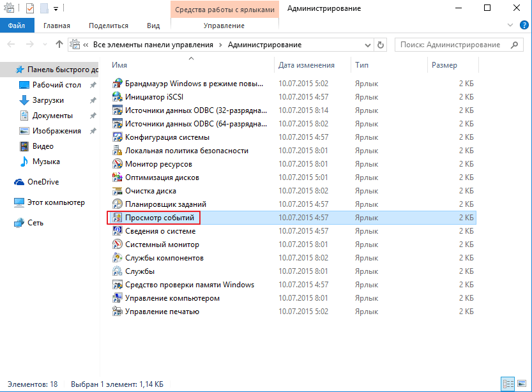Click the search Администрирование input field
This screenshot has width=532, height=392.
(x=452, y=45)
